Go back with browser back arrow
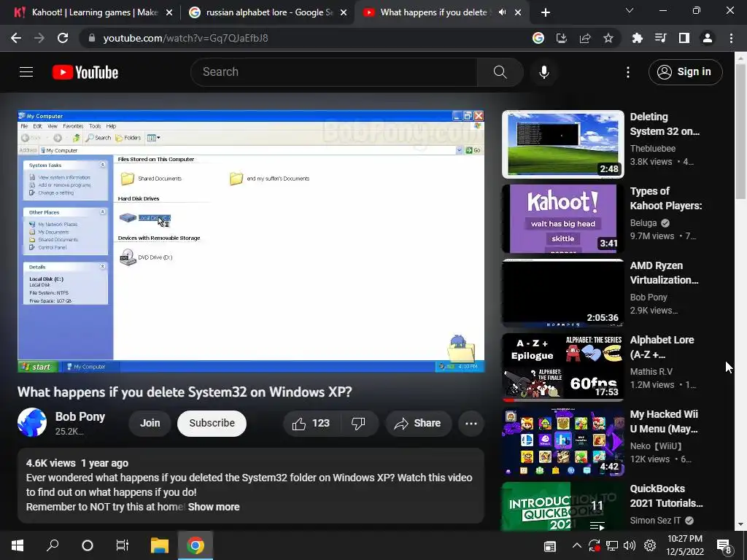 (x=16, y=38)
